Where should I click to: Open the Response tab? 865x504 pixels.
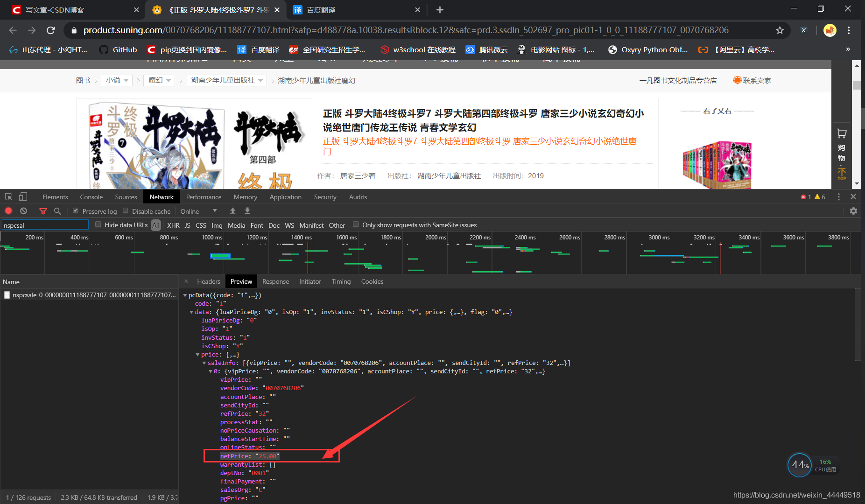click(x=275, y=281)
